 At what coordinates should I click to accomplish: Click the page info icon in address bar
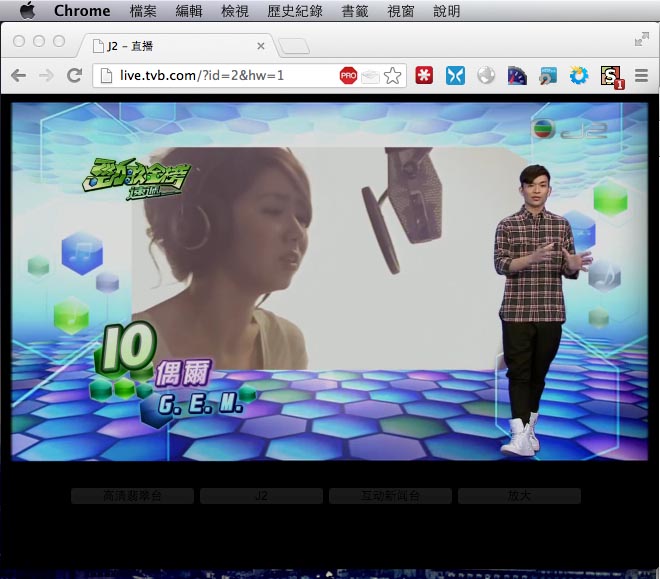coord(106,76)
